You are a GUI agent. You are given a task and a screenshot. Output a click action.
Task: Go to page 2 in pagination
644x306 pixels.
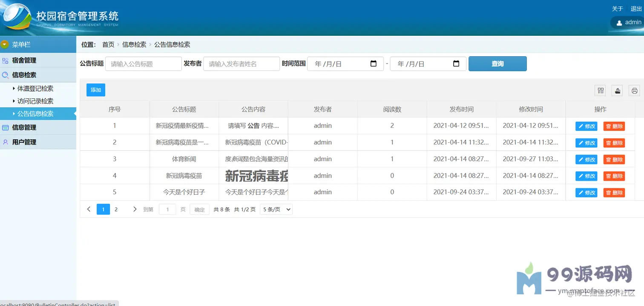116,209
